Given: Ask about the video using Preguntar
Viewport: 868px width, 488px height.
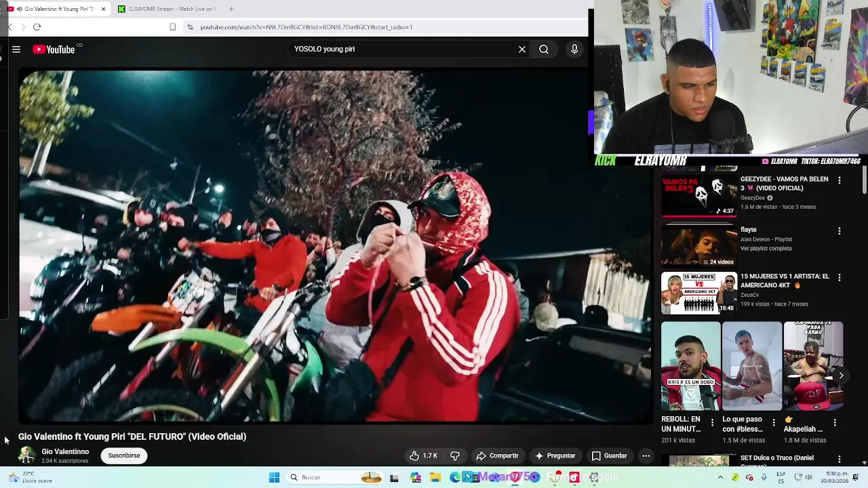Looking at the screenshot, I should pyautogui.click(x=555, y=456).
